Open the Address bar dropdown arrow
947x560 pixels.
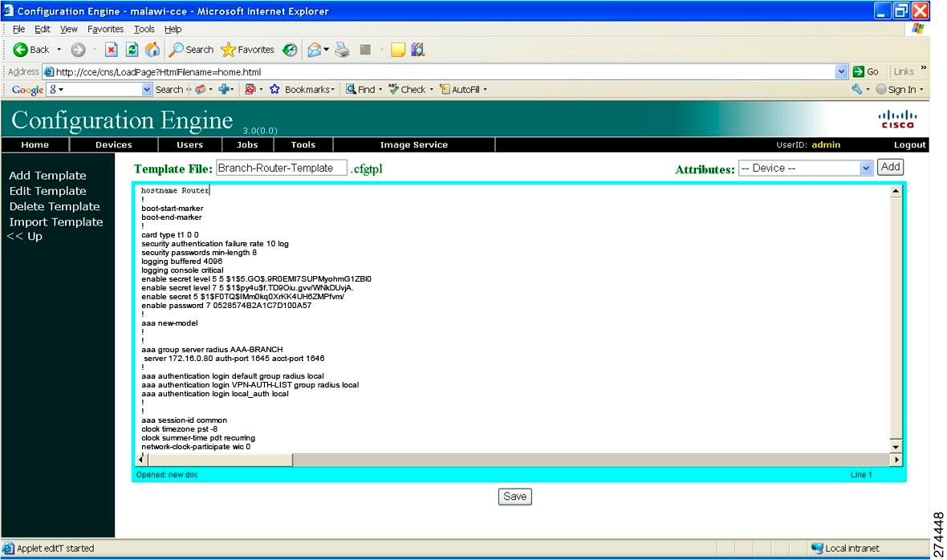pyautogui.click(x=841, y=72)
